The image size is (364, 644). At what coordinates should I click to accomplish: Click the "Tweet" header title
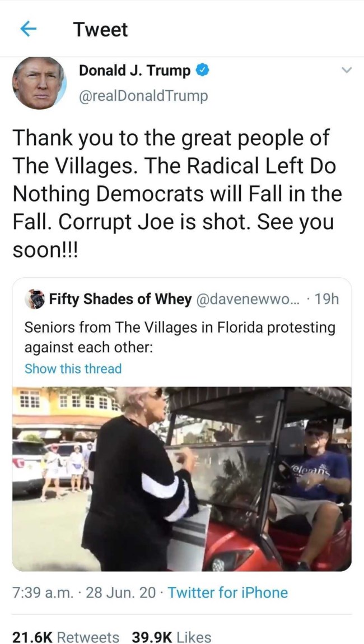100,30
